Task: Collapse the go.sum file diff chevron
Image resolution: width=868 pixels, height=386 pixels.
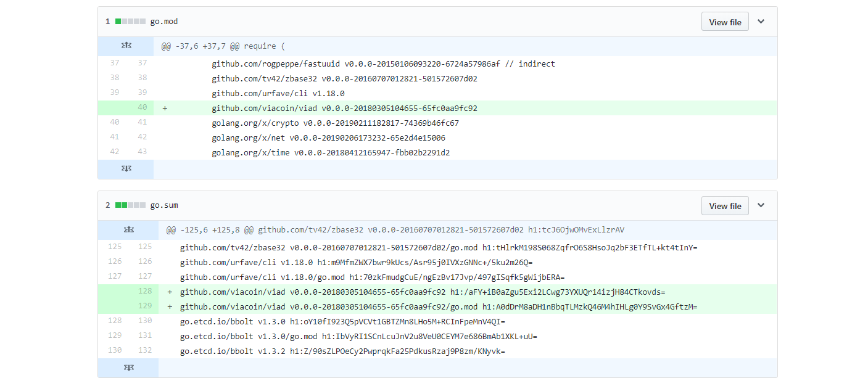Action: coord(761,205)
